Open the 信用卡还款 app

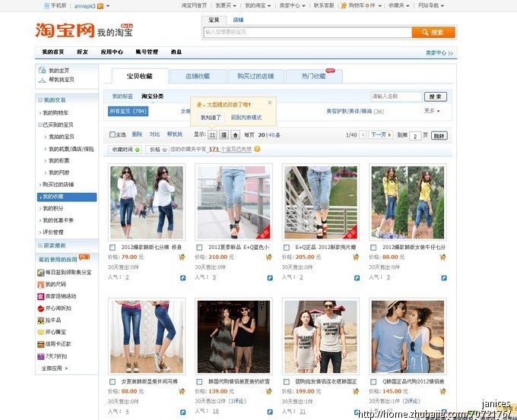(x=55, y=344)
